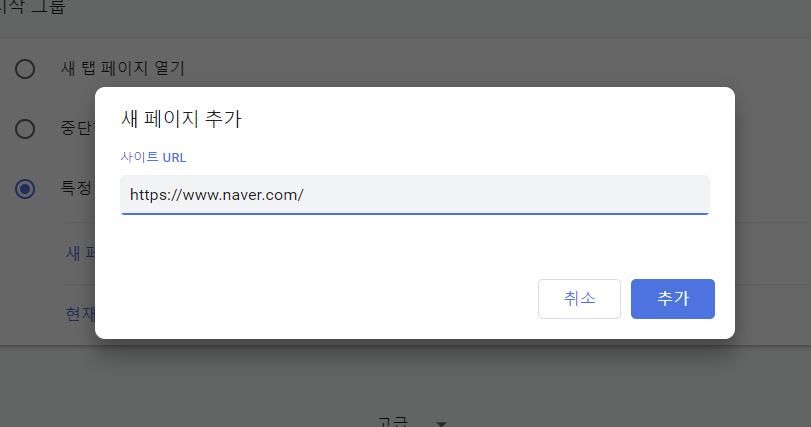Select the second radio button starting with 중단

tap(25, 129)
